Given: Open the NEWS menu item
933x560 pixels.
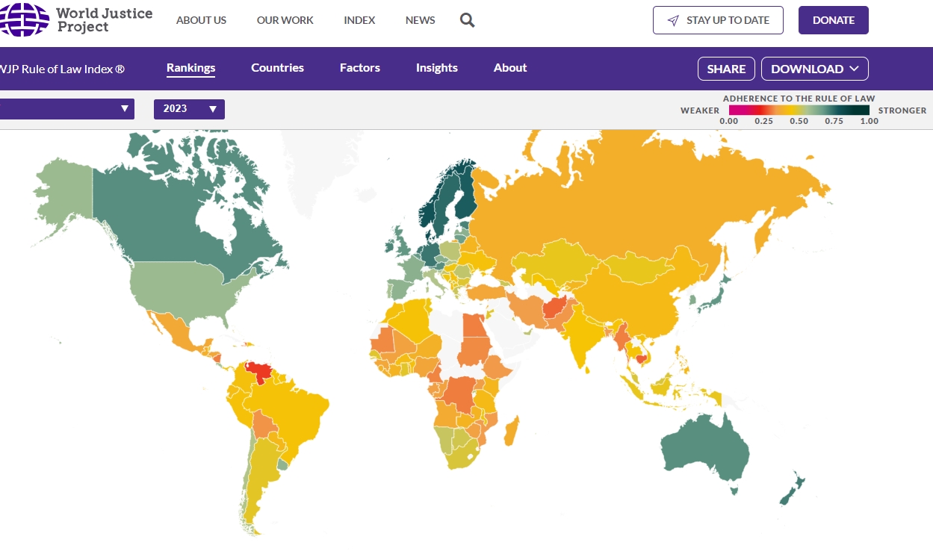Looking at the screenshot, I should click(420, 20).
